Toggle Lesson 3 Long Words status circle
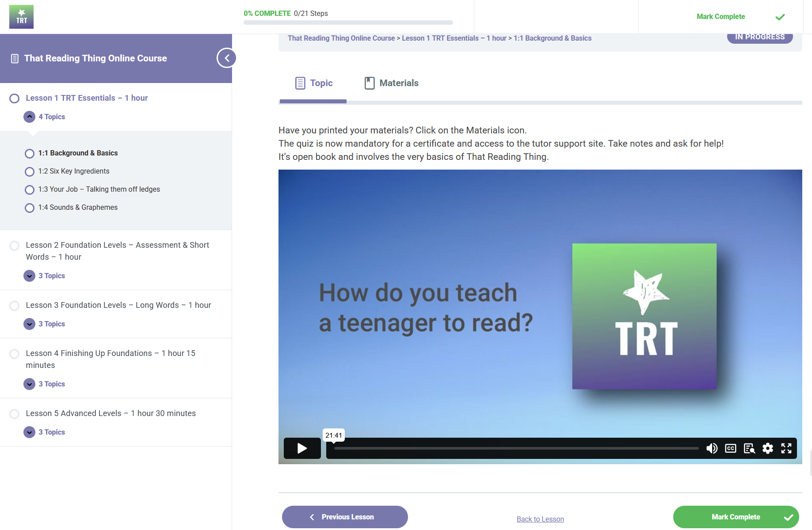This screenshot has width=812, height=530. [15, 305]
